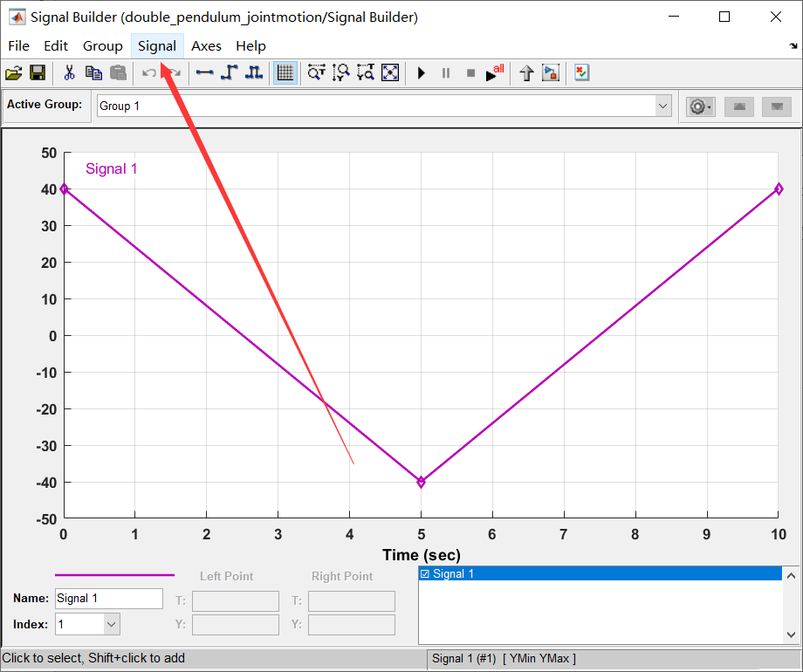The width and height of the screenshot is (803, 672).
Task: Click the Right Point T field
Action: click(x=352, y=600)
